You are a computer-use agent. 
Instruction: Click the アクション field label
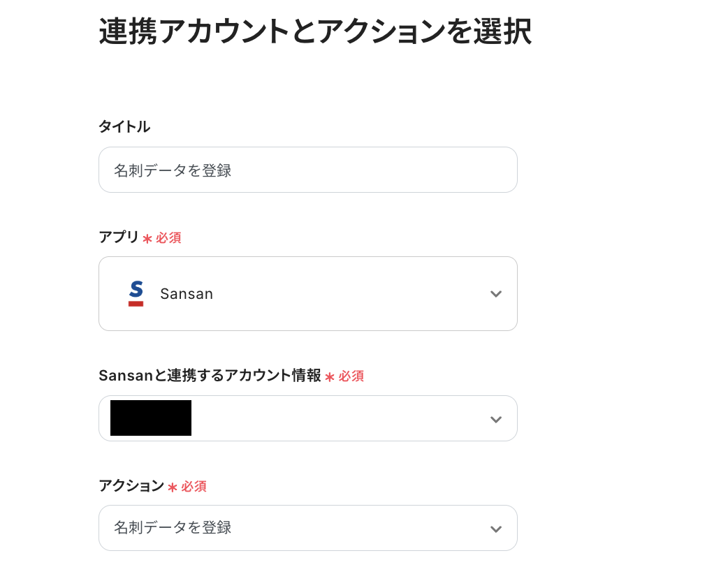131,486
